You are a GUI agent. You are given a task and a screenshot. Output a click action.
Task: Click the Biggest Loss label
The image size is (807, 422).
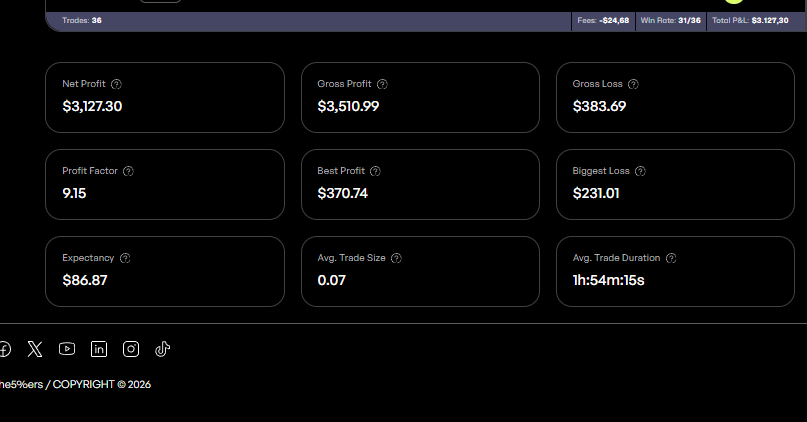click(601, 171)
